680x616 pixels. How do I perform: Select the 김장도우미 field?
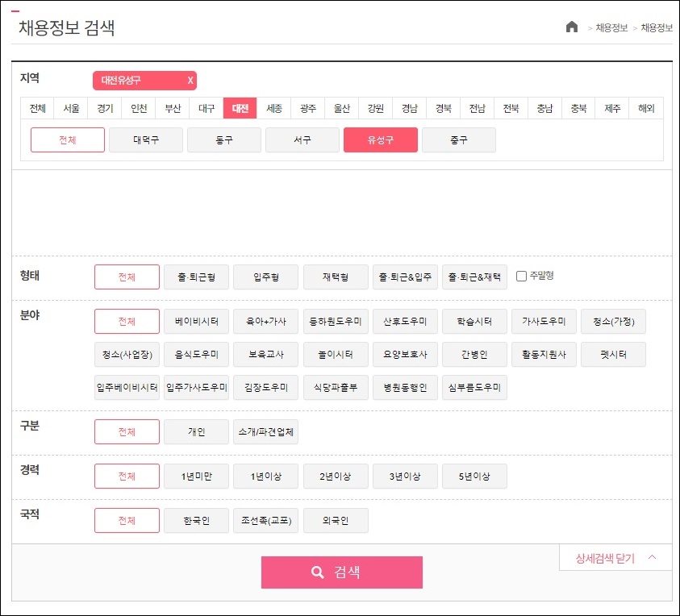266,388
